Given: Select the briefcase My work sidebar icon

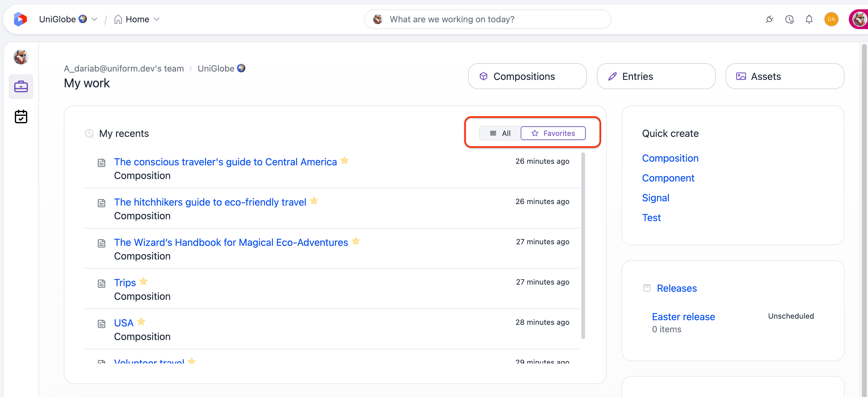Looking at the screenshot, I should click(21, 87).
